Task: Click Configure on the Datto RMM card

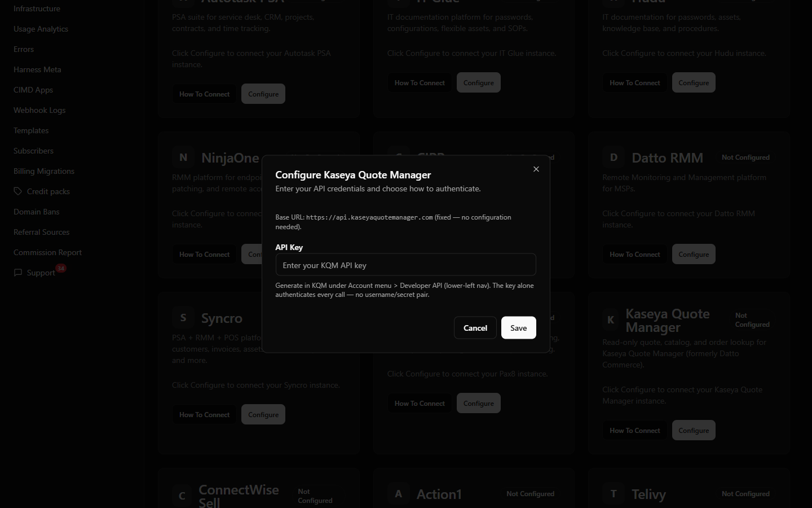Action: (694, 255)
